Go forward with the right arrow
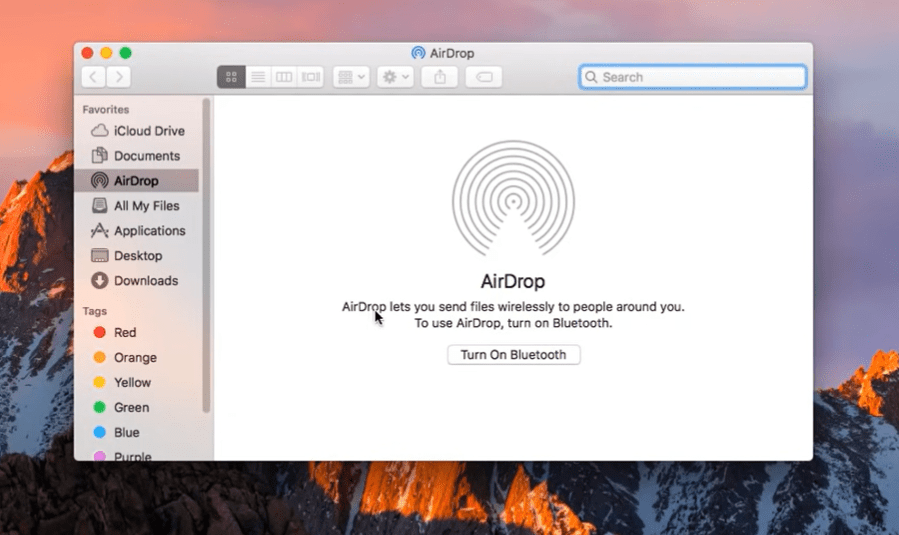 click(x=119, y=77)
